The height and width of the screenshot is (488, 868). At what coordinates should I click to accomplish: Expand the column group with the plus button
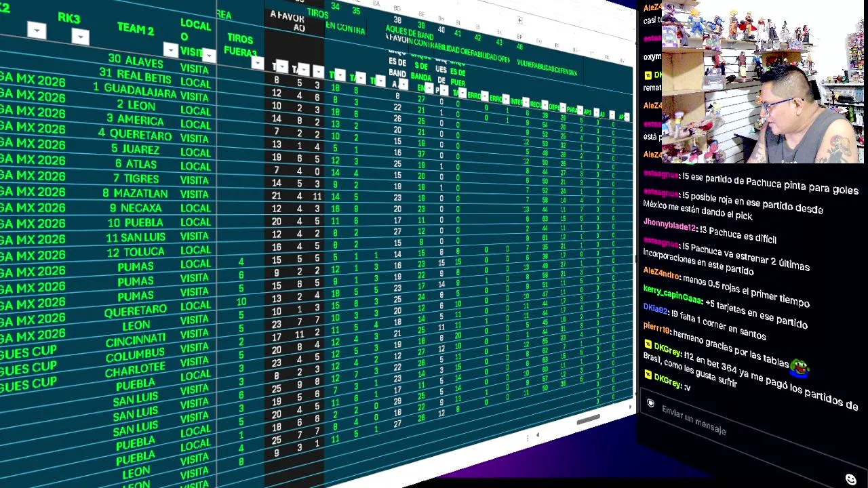point(519,21)
